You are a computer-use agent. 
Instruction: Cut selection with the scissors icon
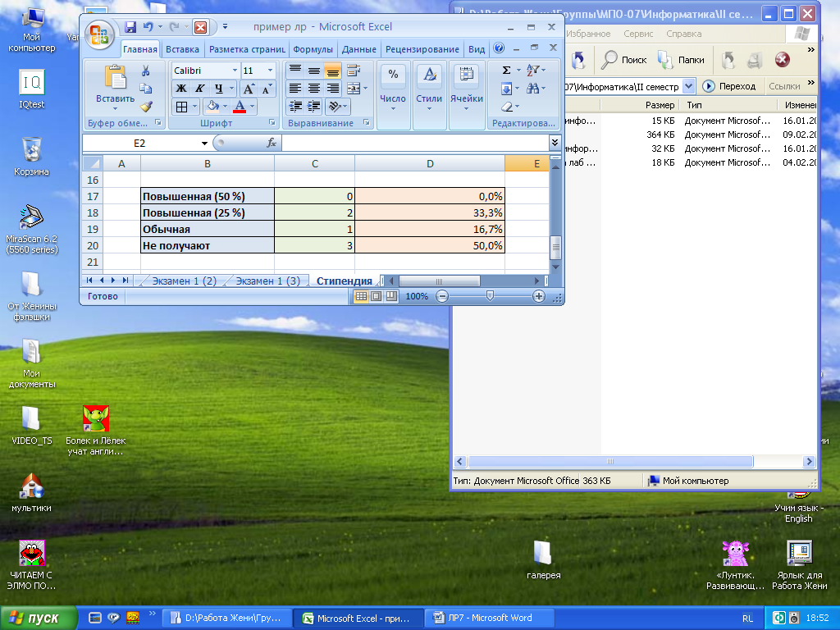[145, 71]
